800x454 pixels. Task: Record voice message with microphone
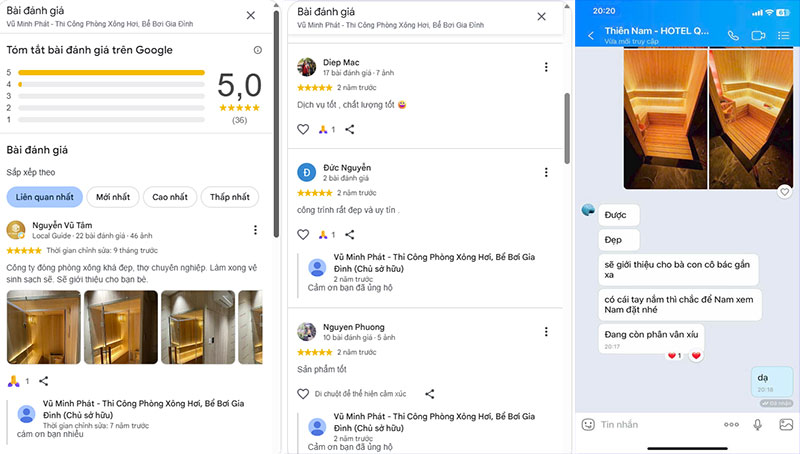(758, 424)
